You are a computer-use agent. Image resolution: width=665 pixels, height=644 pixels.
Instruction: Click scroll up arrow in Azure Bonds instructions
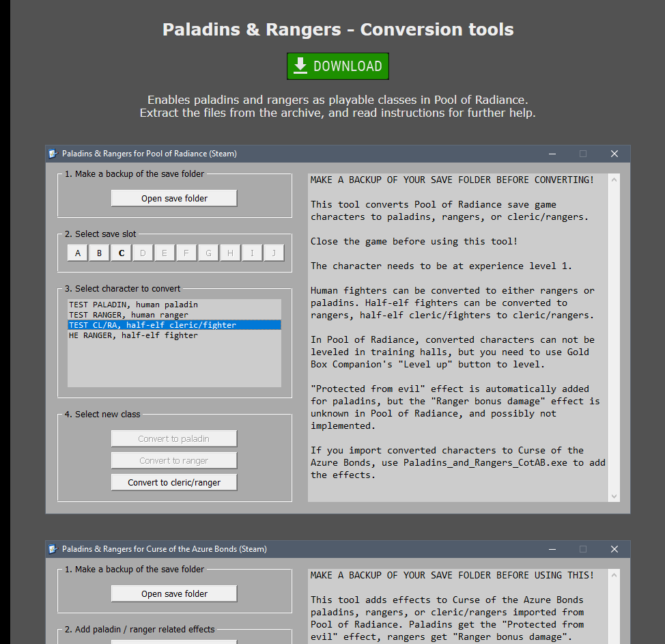[x=614, y=575]
